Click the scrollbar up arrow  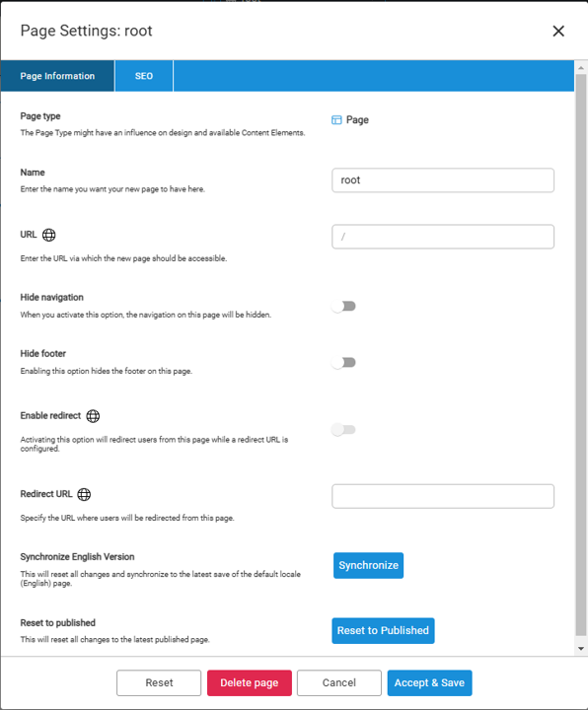(581, 67)
